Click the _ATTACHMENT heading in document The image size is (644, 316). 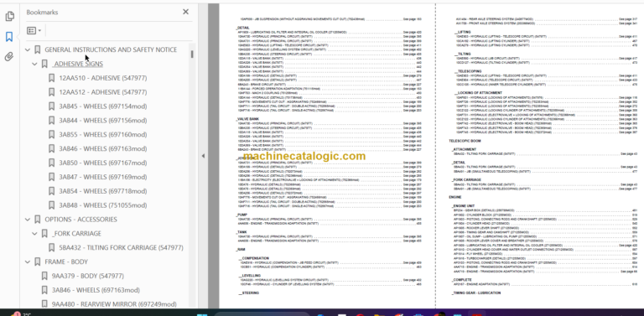(464, 149)
